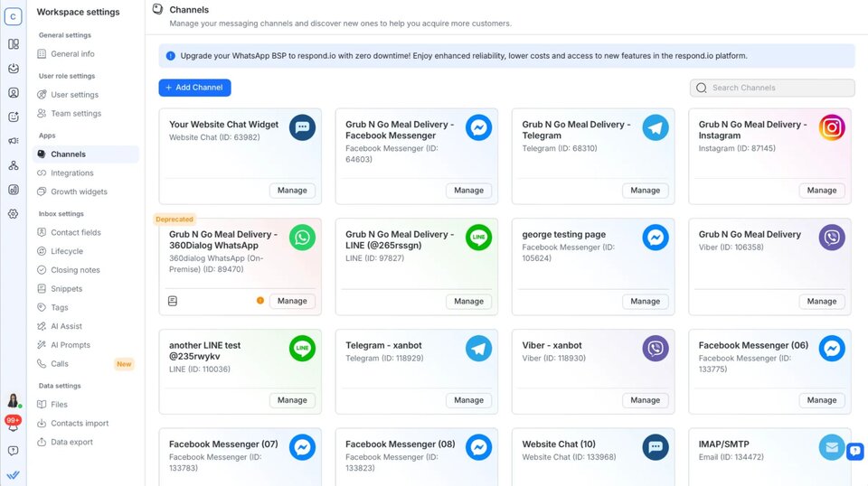Click the Deprecated label on WhatsApp card

tap(175, 220)
